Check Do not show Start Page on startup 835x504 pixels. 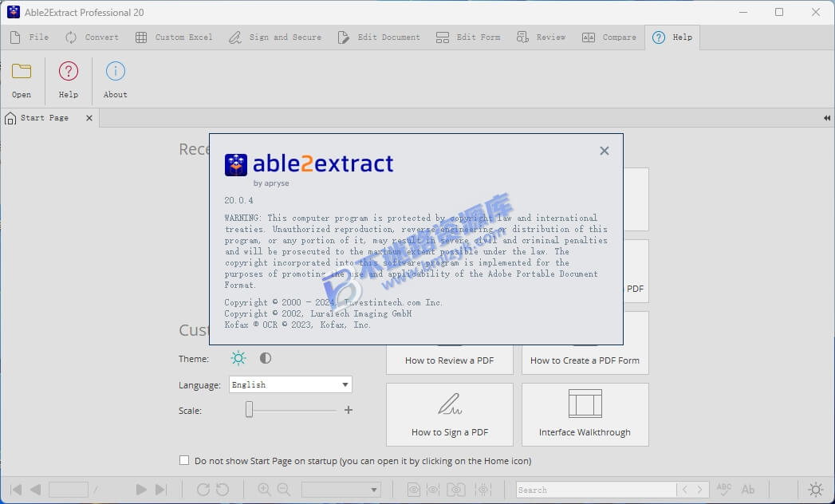pos(184,460)
